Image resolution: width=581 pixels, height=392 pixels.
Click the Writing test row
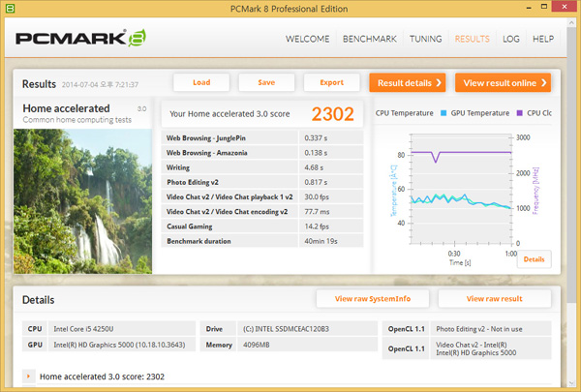(x=262, y=167)
